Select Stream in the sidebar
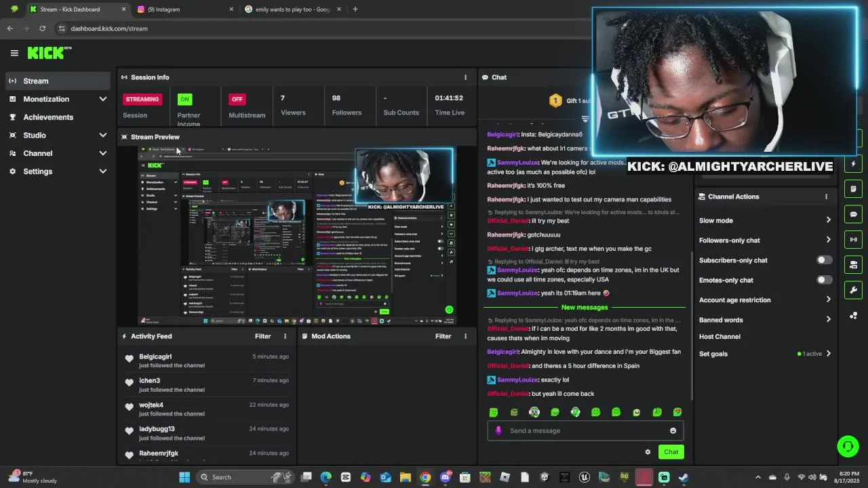Viewport: 868px width, 488px height. 58,81
